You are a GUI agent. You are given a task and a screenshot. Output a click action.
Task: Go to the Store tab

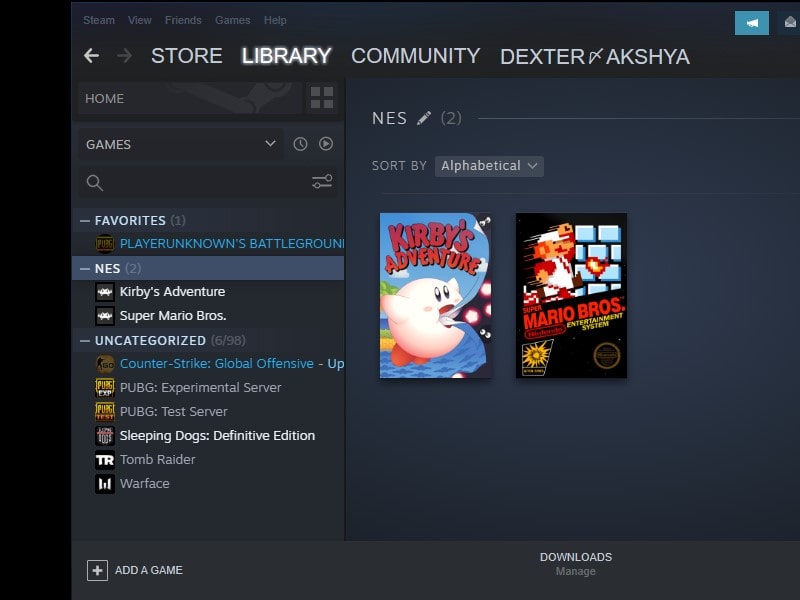[187, 56]
